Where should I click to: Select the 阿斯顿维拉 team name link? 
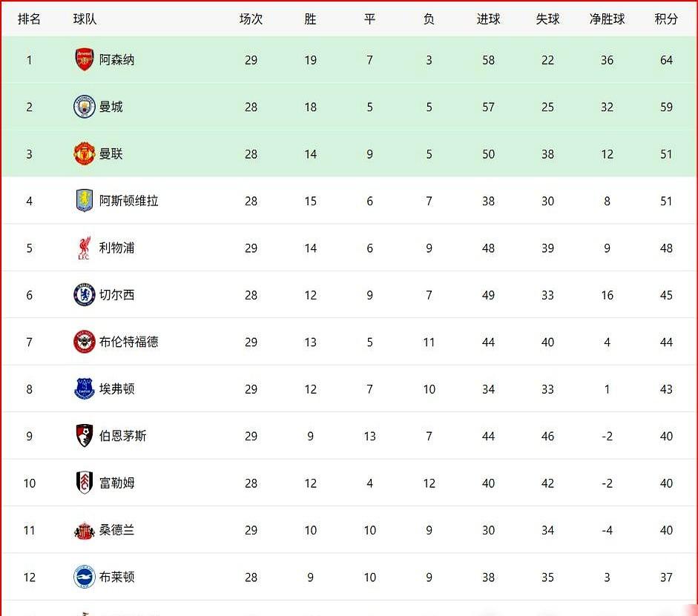tap(129, 201)
